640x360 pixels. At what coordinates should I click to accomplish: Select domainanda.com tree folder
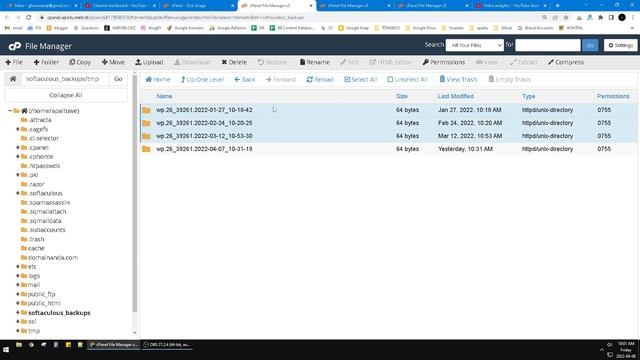[53, 258]
